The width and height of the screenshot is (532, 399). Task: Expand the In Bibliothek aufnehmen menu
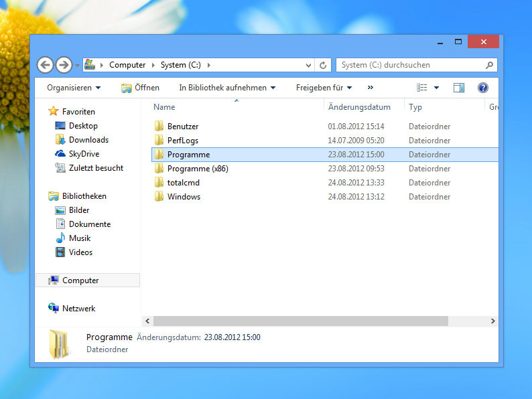[227, 88]
